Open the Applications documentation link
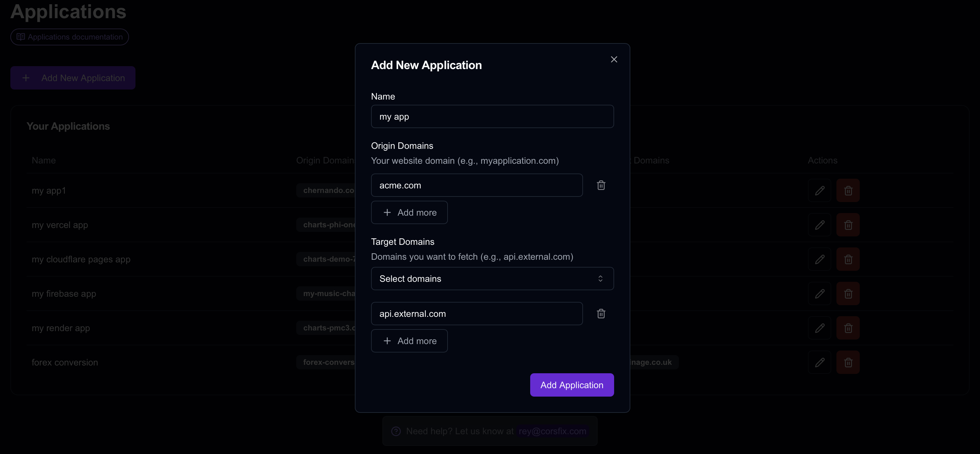 pyautogui.click(x=70, y=37)
